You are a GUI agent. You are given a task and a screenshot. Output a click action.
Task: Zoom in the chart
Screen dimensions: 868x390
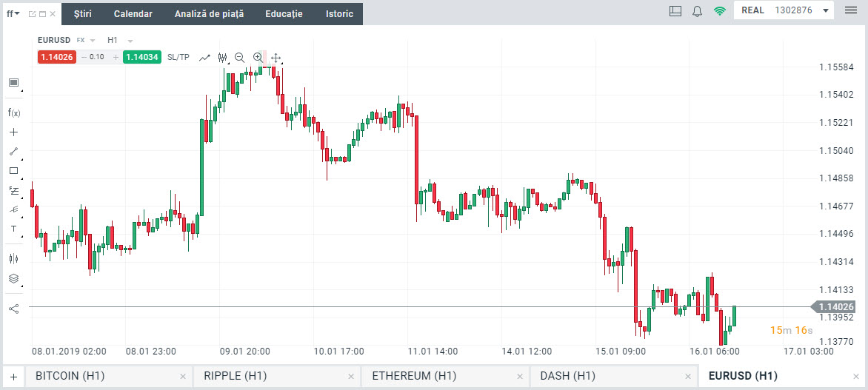[x=258, y=57]
